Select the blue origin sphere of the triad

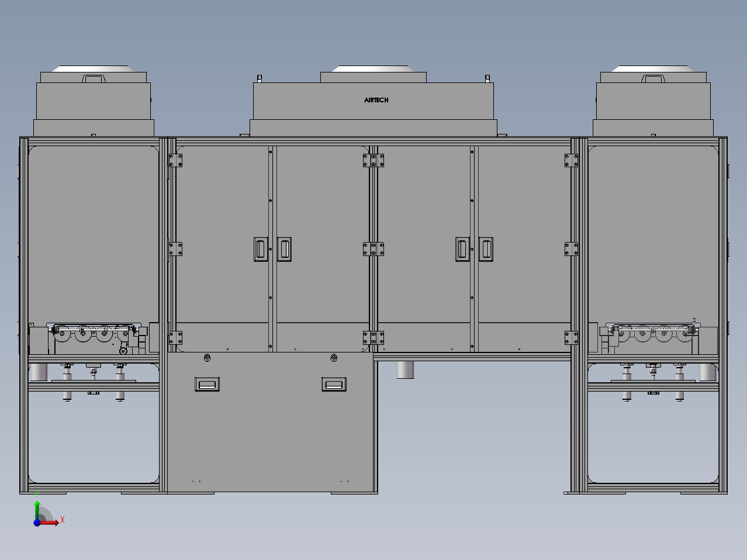[37, 523]
